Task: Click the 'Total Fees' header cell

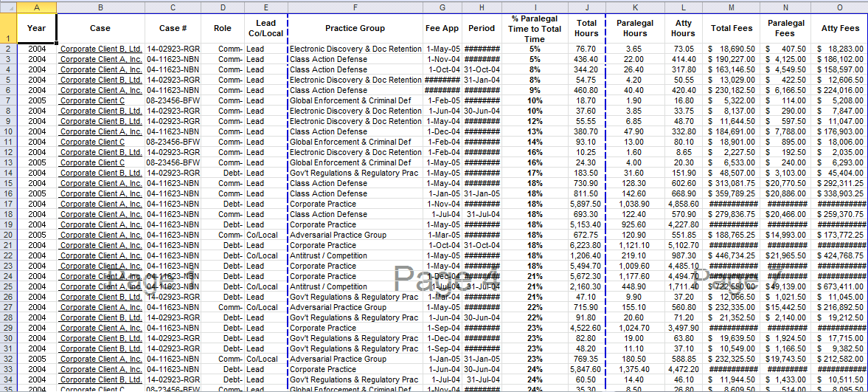Action: click(x=732, y=28)
